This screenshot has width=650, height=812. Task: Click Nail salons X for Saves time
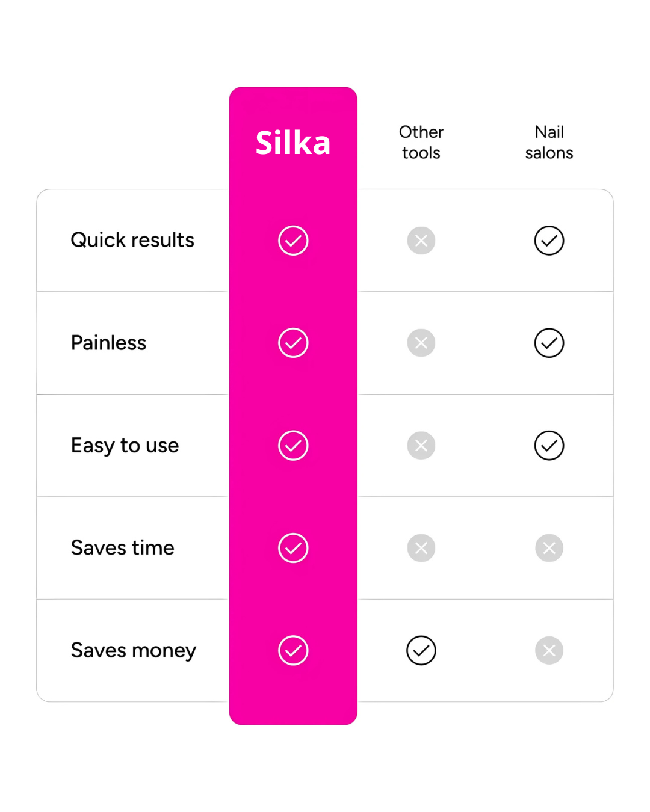549,548
